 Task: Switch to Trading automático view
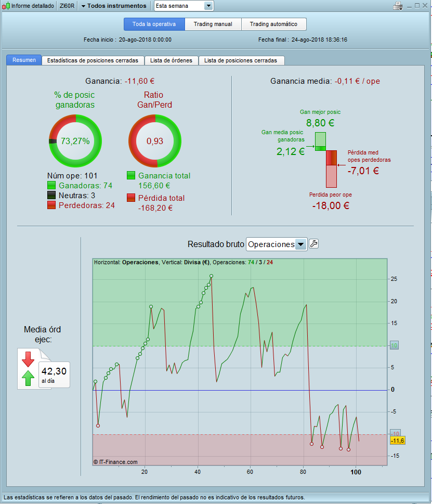click(273, 24)
